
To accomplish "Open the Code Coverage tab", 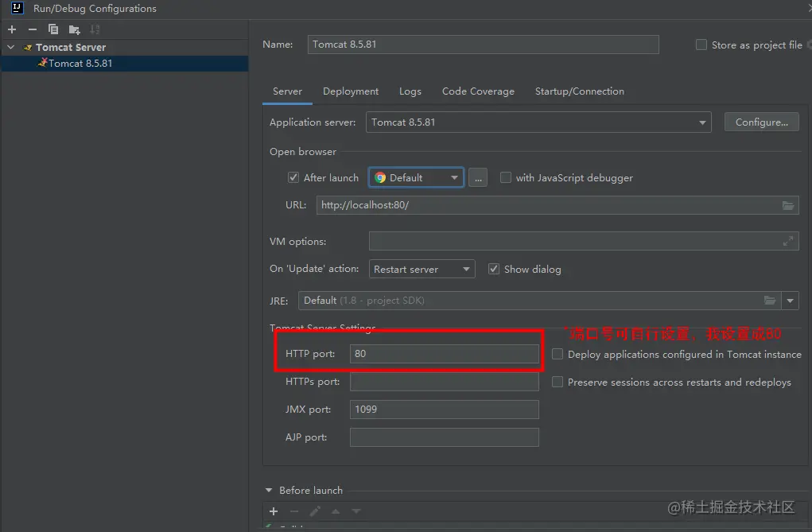I will tap(478, 91).
